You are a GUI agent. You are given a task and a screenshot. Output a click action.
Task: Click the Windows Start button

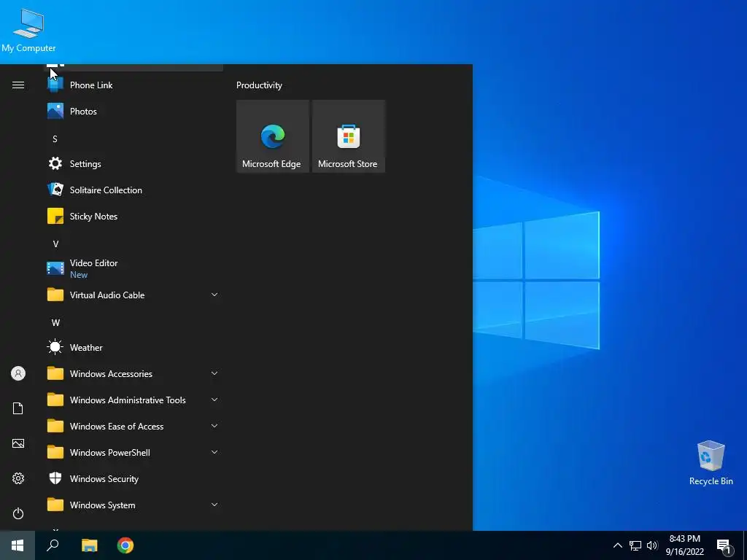[x=18, y=545]
